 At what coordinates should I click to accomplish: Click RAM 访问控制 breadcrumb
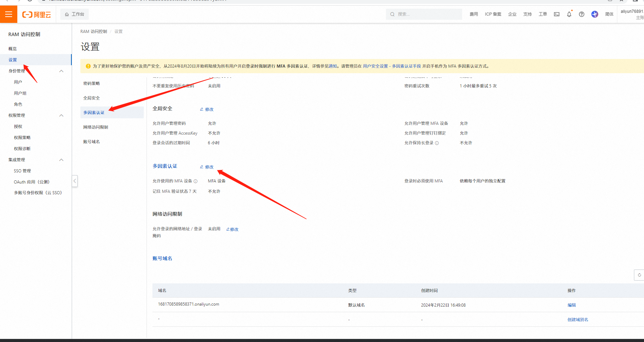click(x=94, y=32)
